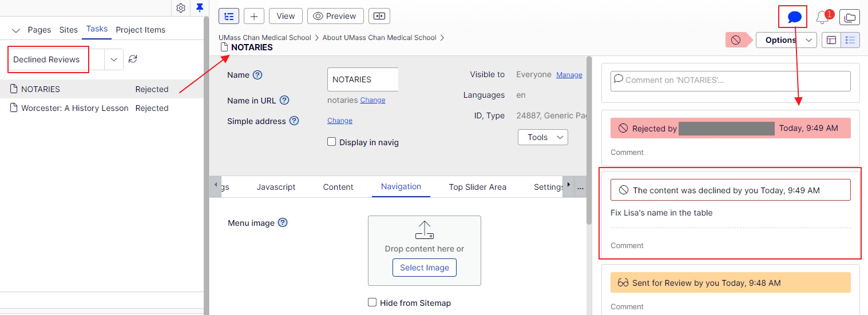Image resolution: width=868 pixels, height=315 pixels.
Task: Enable the Display in navigation checkbox
Action: coord(332,142)
